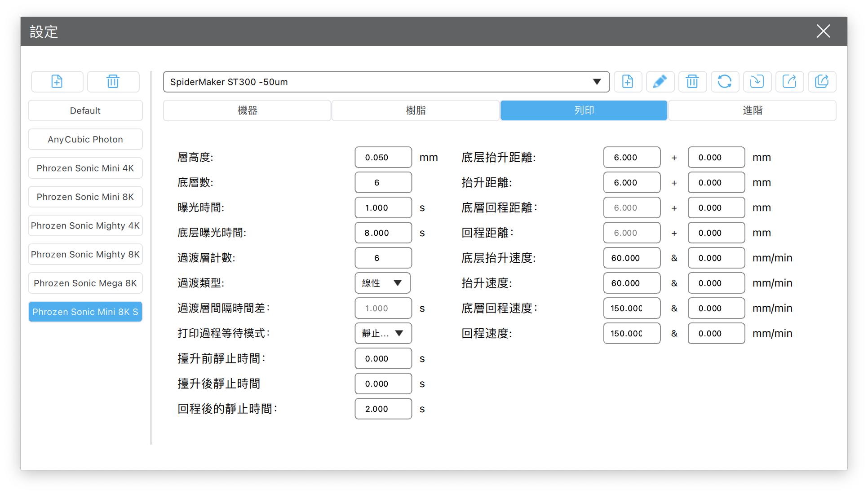Expand the 過渡類型 線性 dropdown

(x=382, y=283)
